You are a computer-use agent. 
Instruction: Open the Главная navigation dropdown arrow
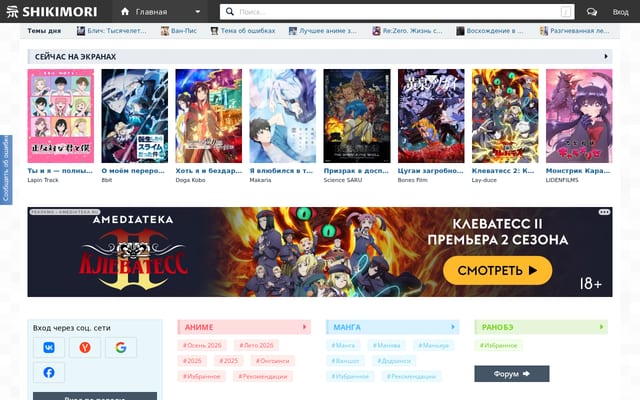click(x=198, y=11)
